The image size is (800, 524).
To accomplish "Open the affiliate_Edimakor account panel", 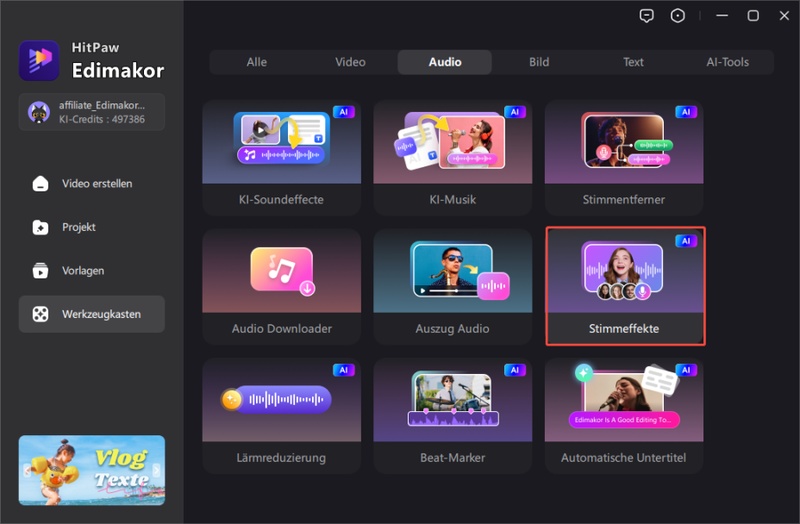I will pyautogui.click(x=92, y=112).
